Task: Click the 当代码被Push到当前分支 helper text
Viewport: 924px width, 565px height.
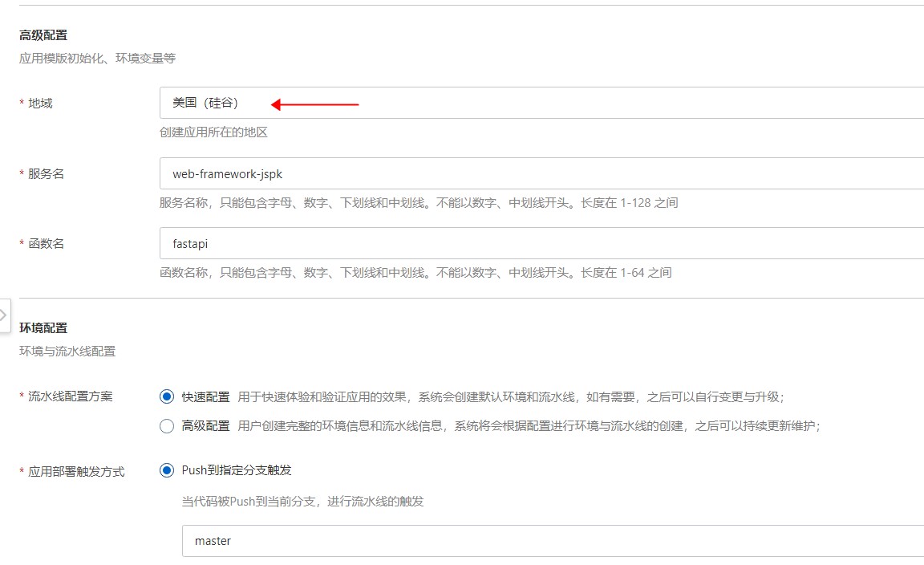Action: coord(303,501)
